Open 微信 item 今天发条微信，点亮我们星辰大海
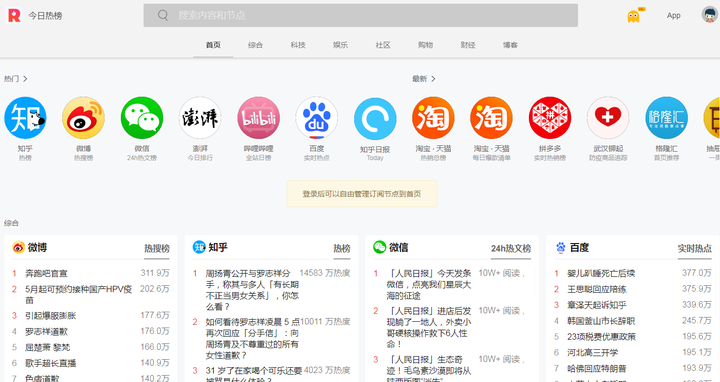 429,284
